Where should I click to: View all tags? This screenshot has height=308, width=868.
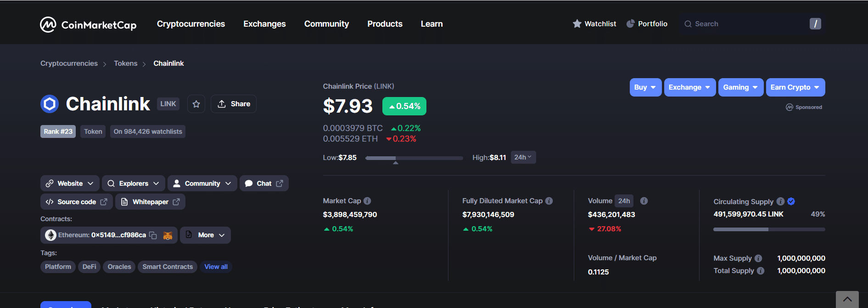216,267
